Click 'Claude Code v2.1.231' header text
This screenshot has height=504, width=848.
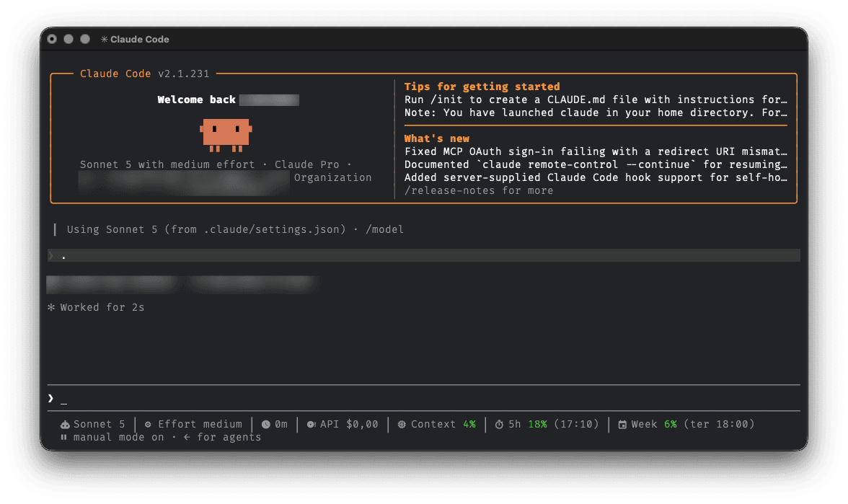145,74
